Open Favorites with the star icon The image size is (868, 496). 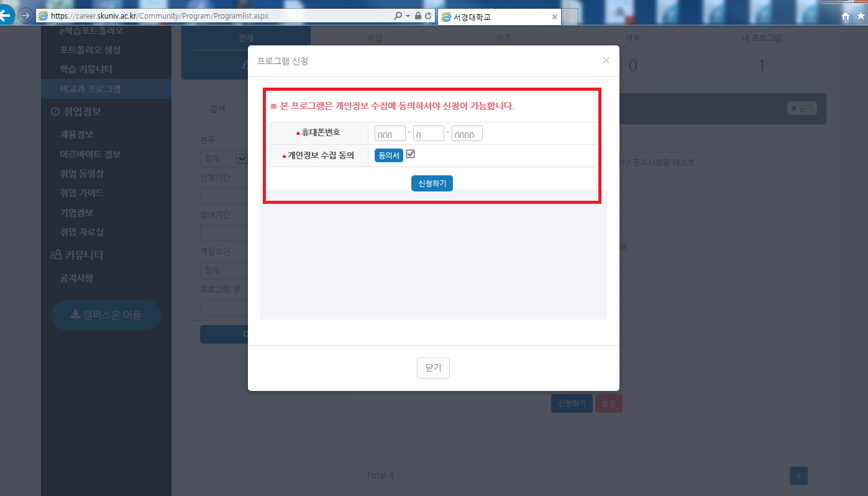click(x=859, y=15)
